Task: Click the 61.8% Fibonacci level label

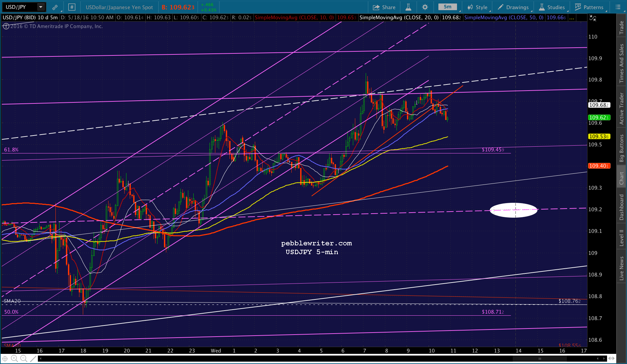Action: [11, 150]
